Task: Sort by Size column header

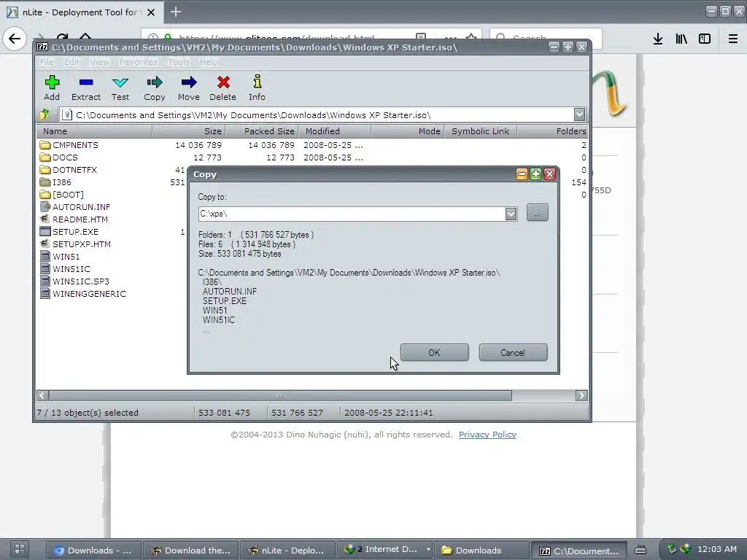Action: click(189, 131)
